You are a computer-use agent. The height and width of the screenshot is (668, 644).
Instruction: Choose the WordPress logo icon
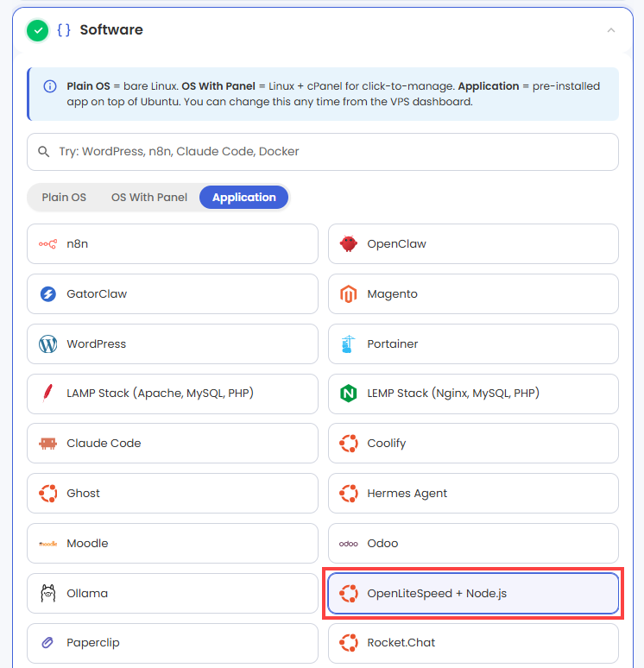pos(47,343)
